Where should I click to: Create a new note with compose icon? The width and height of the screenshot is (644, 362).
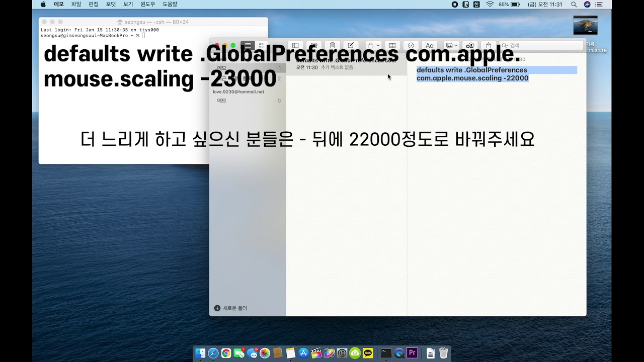[x=351, y=46]
